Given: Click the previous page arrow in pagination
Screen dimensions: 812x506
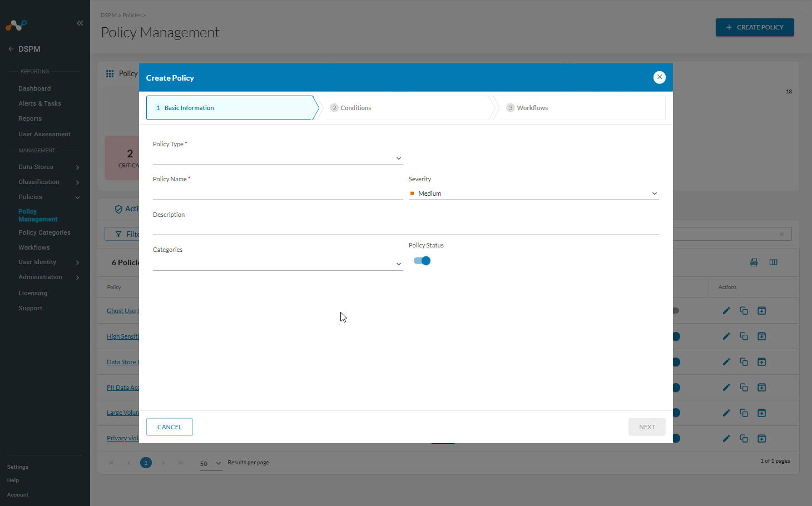Looking at the screenshot, I should 128,463.
